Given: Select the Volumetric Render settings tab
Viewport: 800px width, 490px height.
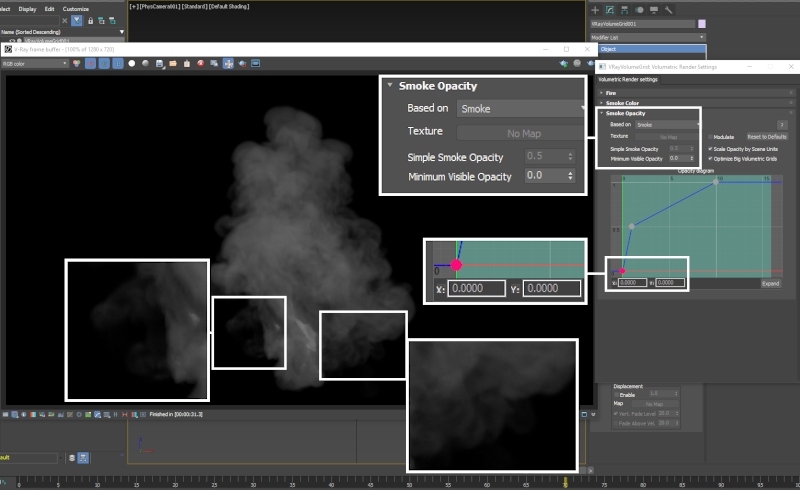Looking at the screenshot, I should click(628, 79).
